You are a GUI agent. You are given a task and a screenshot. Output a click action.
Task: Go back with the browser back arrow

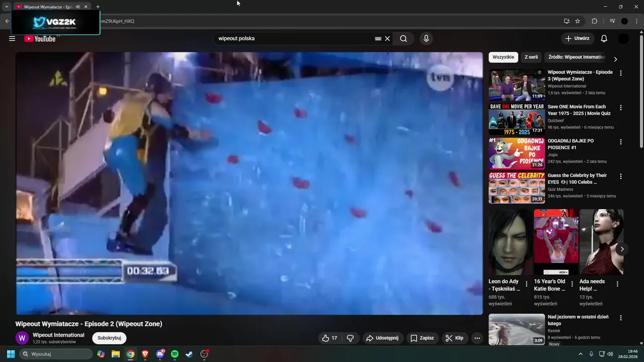(x=7, y=21)
